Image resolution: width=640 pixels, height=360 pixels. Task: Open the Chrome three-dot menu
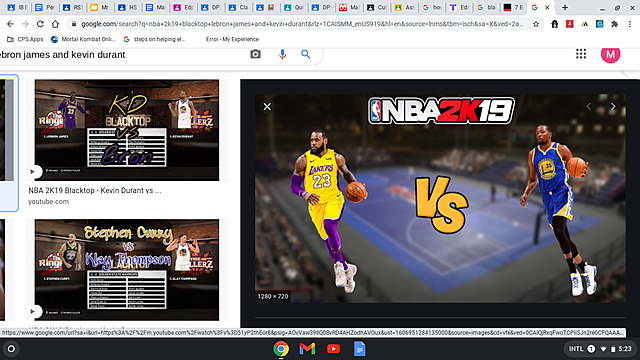[630, 24]
